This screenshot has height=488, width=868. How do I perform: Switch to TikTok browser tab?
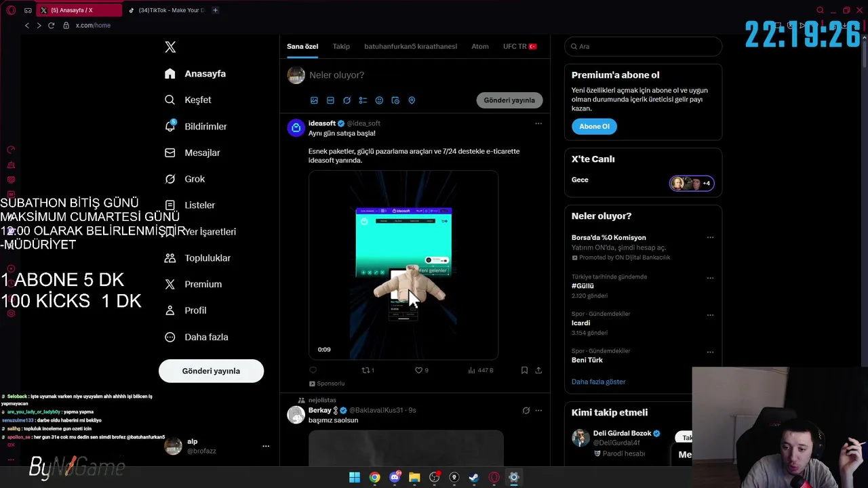(166, 10)
